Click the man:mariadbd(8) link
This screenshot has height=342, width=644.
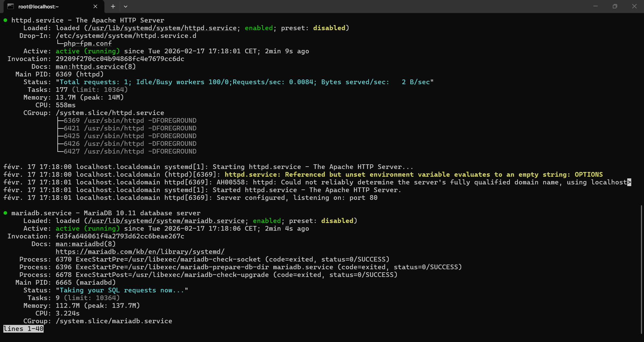tap(85, 244)
